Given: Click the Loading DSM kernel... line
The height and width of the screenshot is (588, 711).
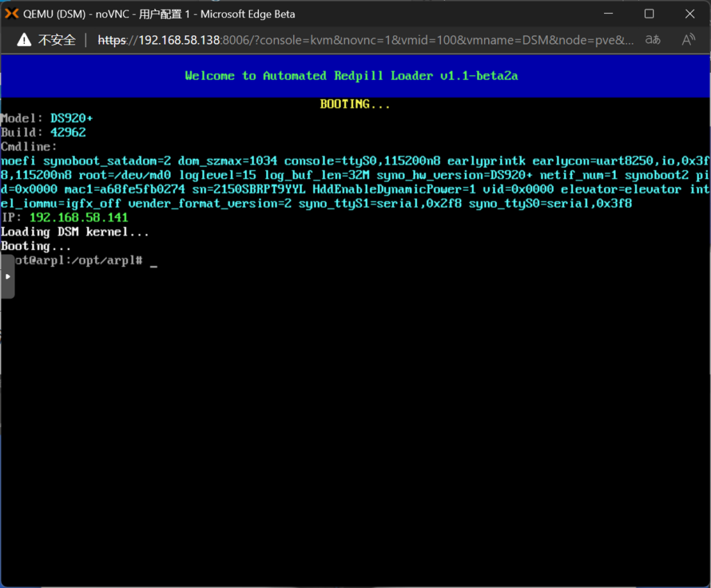Looking at the screenshot, I should (75, 232).
